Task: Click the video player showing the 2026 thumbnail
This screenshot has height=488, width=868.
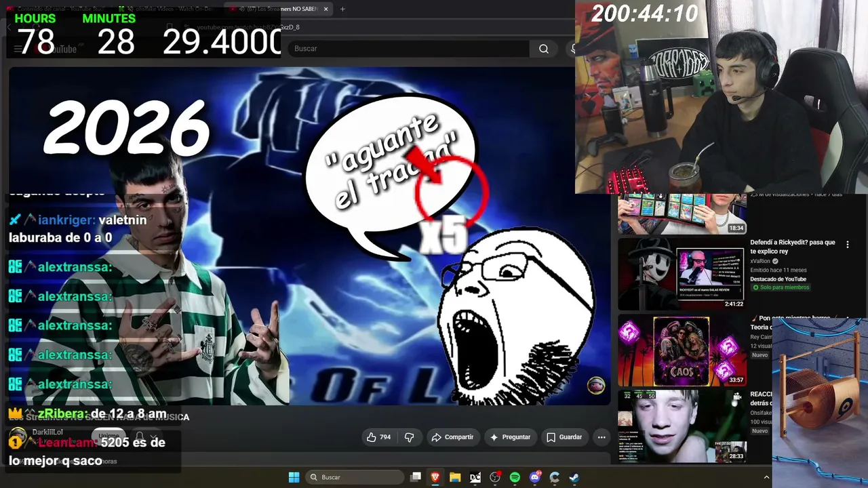Action: coord(309,236)
